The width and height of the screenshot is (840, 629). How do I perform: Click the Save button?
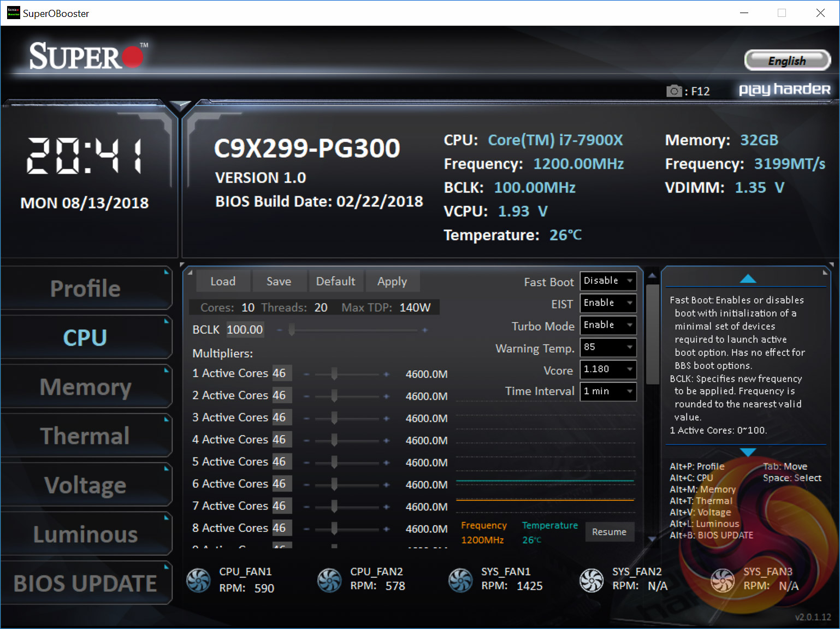pos(279,281)
